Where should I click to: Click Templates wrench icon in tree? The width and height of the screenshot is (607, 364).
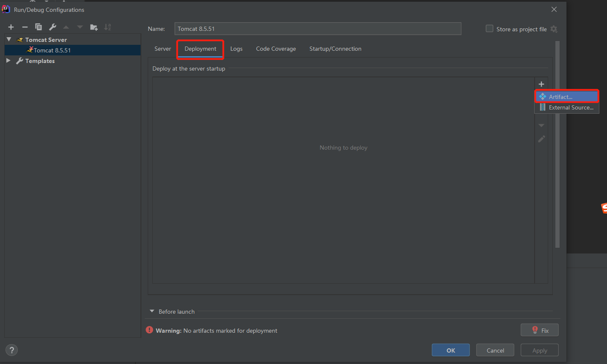click(19, 61)
